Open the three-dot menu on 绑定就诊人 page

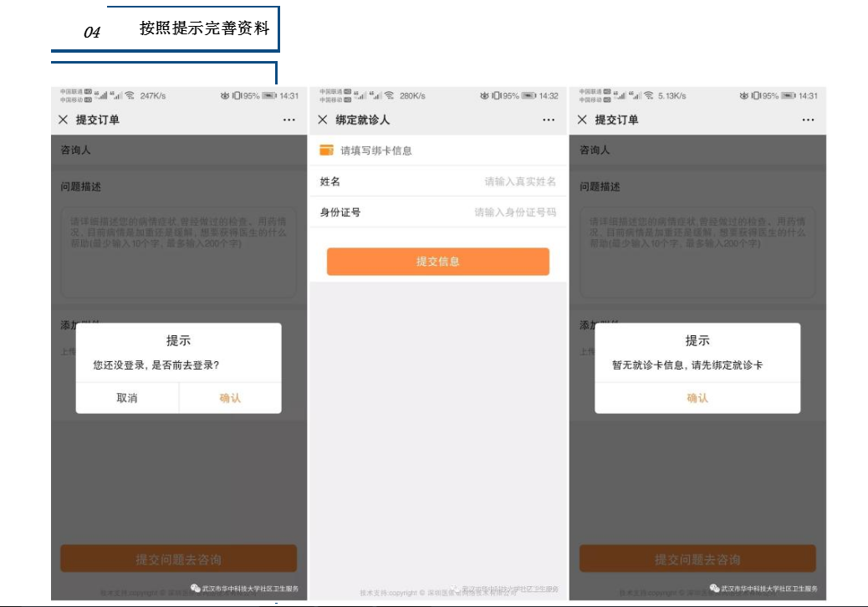549,120
